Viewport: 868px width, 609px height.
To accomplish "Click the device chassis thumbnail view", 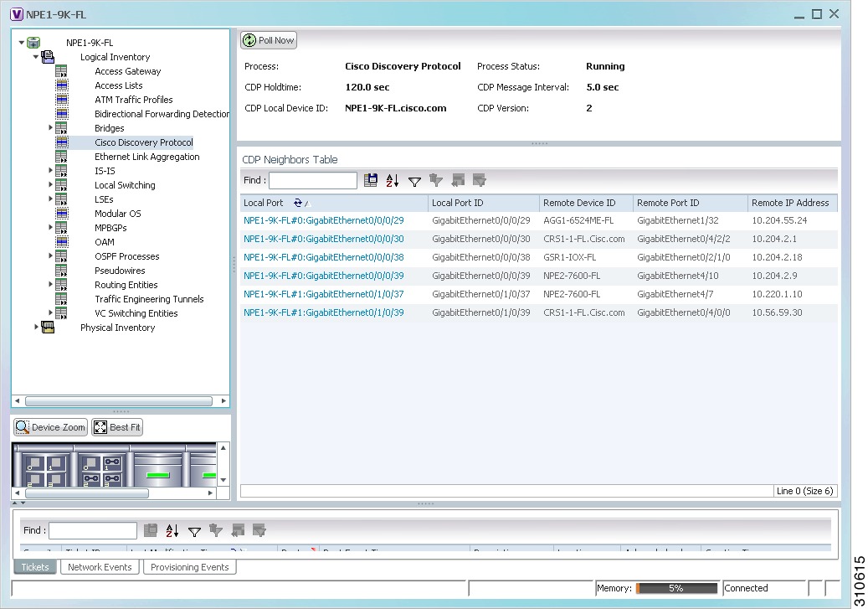I will pyautogui.click(x=115, y=464).
